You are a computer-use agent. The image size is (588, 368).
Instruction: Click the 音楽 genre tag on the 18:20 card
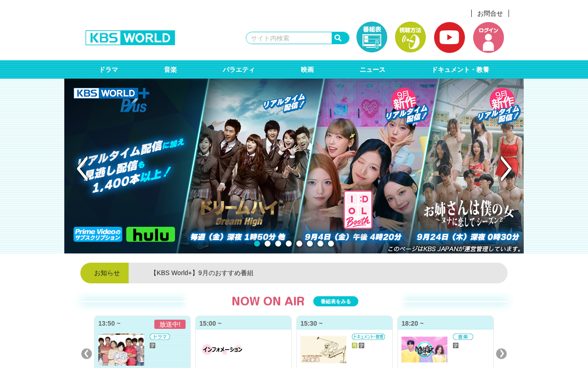click(x=463, y=337)
